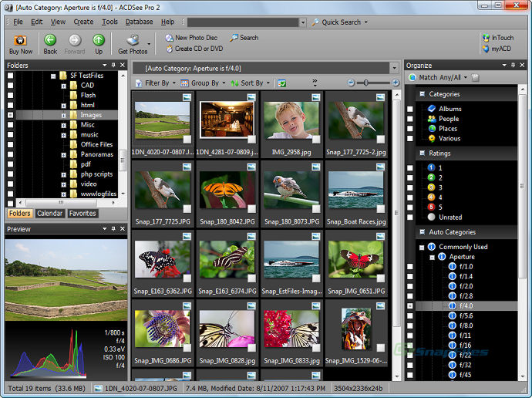This screenshot has height=398, width=532.
Task: Expand the Panoramas folder tree node
Action: 64,154
